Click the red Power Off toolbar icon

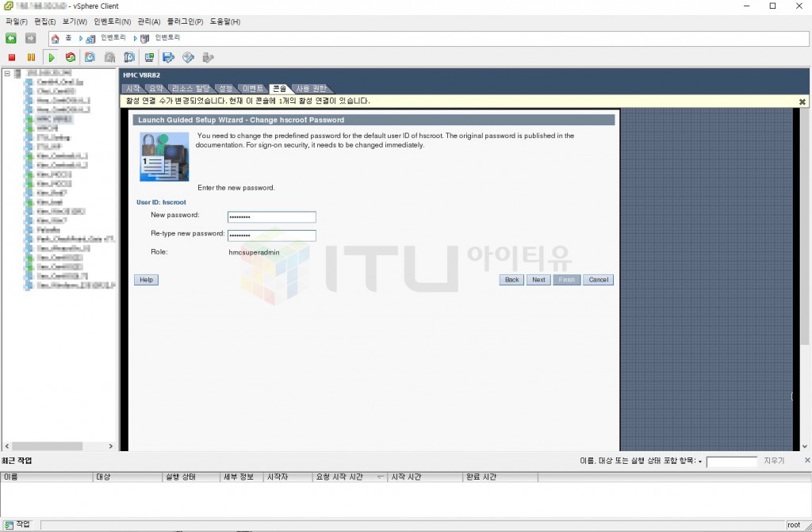[x=12, y=57]
